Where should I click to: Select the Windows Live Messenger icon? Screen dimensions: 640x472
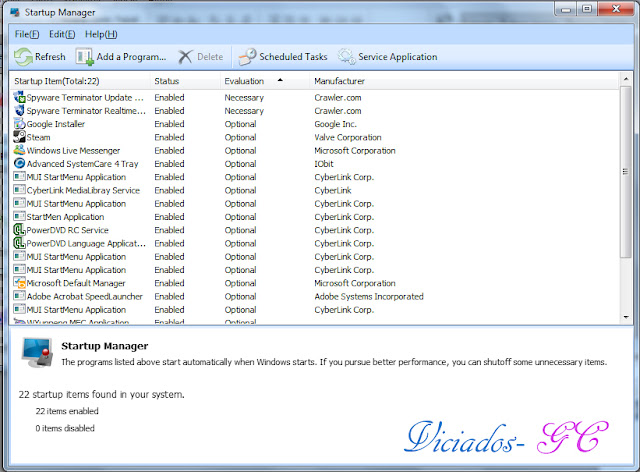point(19,150)
